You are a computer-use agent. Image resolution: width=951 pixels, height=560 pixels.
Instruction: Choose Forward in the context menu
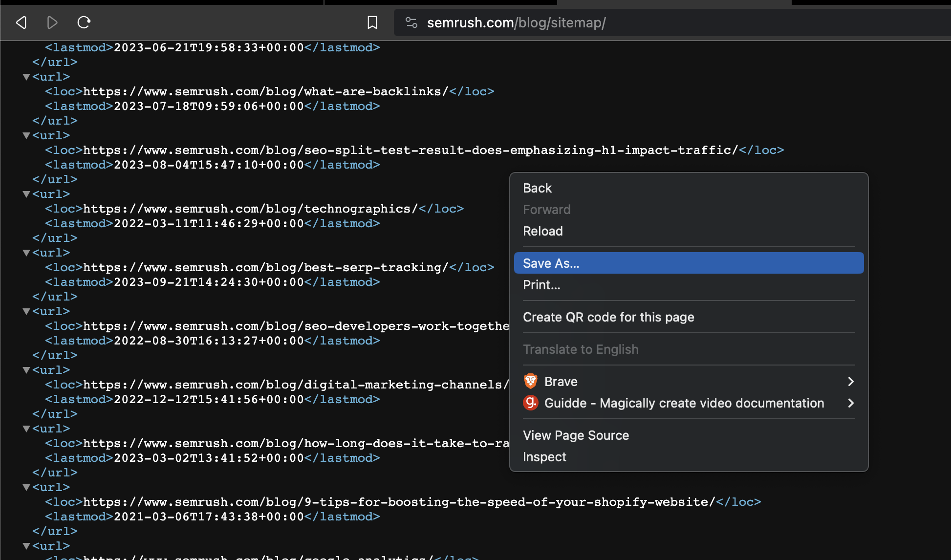(689, 210)
